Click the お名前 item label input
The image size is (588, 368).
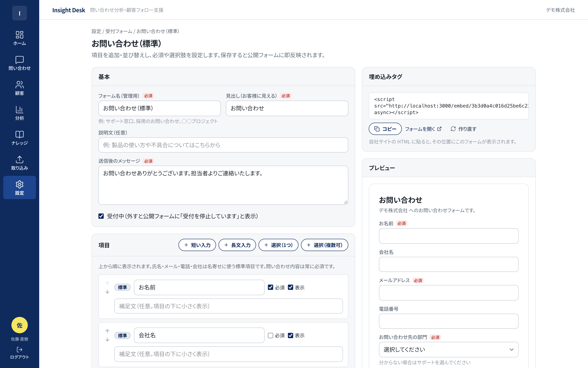[x=199, y=287]
